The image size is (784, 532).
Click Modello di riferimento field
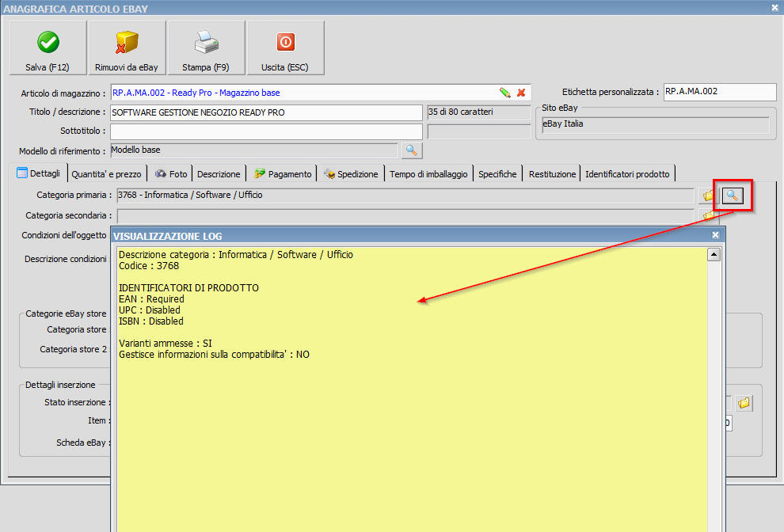click(x=254, y=150)
